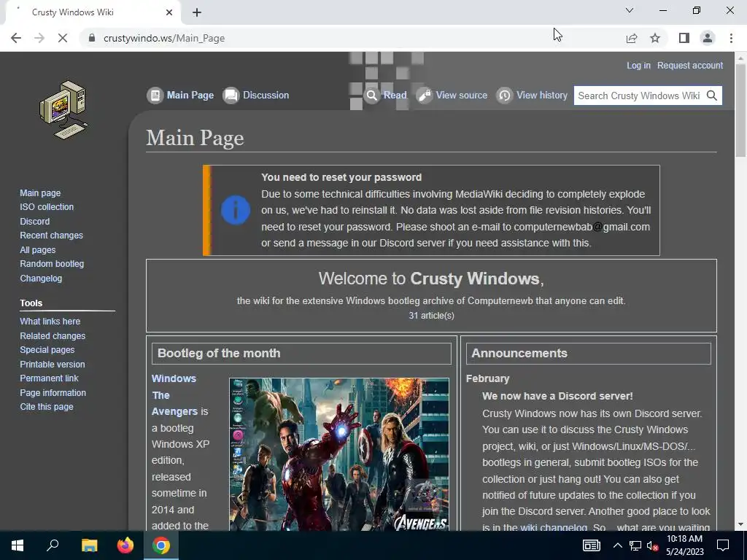Open the Chrome profile avatar

pyautogui.click(x=708, y=38)
